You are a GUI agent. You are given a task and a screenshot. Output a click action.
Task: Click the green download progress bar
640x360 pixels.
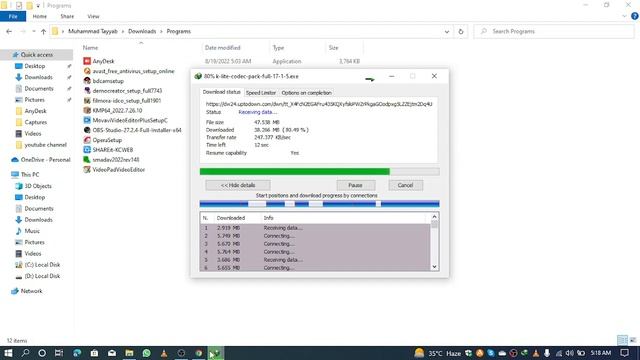click(x=320, y=172)
